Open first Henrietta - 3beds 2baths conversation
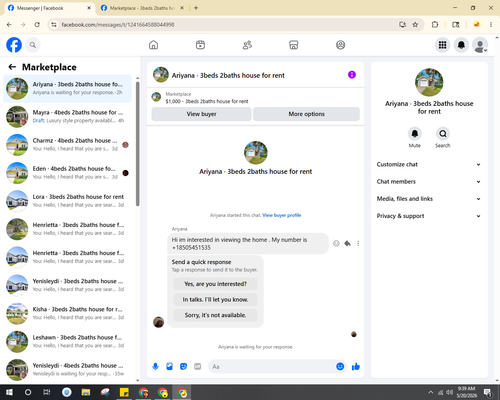The width and height of the screenshot is (500, 400). pos(68,229)
